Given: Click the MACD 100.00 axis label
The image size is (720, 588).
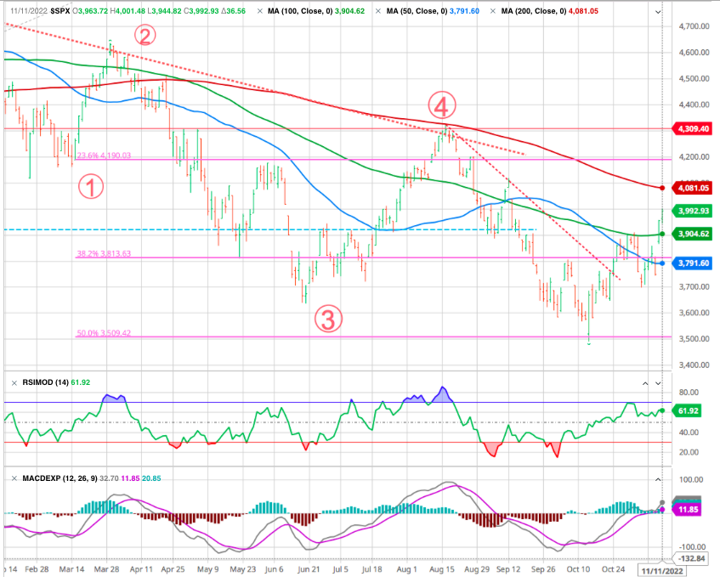Looking at the screenshot, I should tap(691, 480).
